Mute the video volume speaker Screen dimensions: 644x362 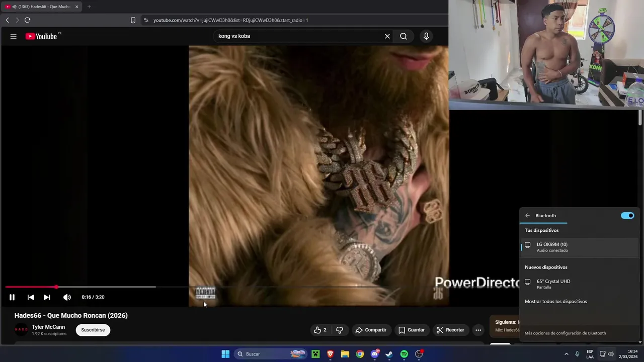(x=67, y=297)
